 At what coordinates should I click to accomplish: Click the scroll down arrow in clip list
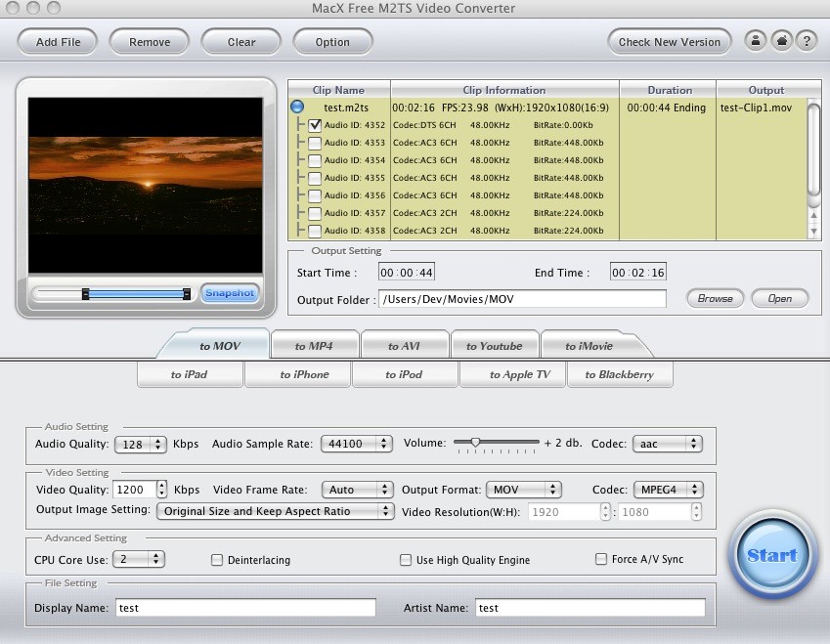(x=813, y=232)
